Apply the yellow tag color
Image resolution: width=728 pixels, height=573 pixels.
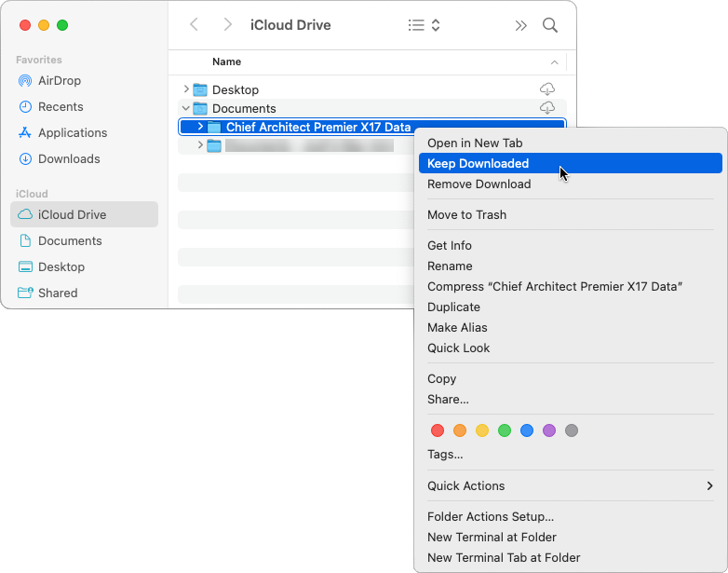482,430
